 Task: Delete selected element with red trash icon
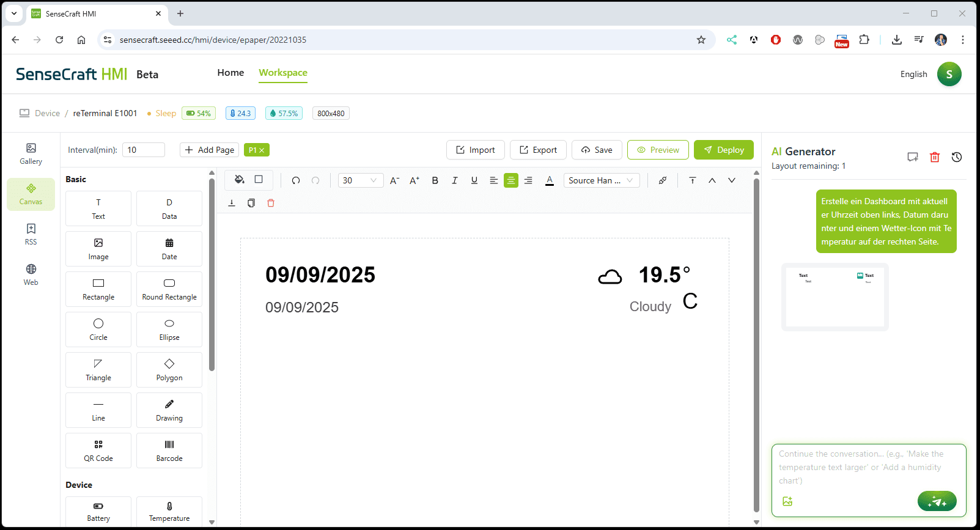(x=271, y=203)
